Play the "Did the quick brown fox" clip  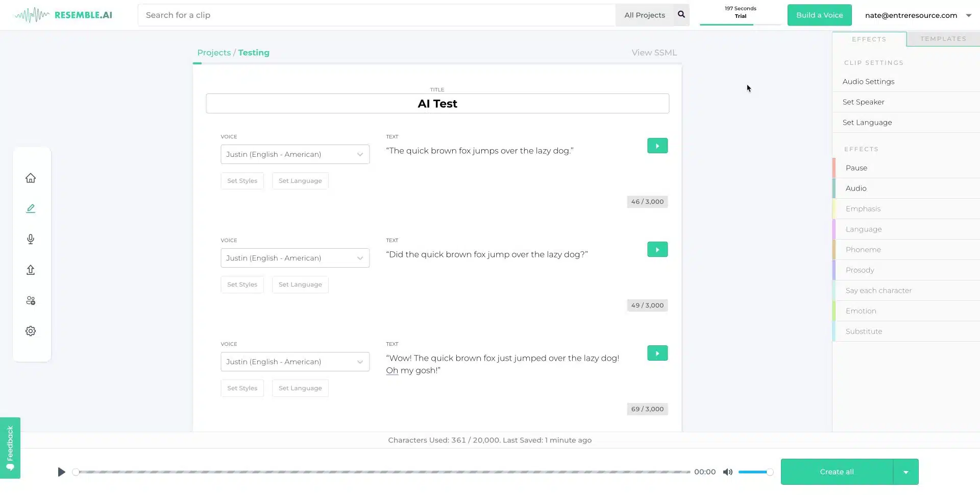(x=657, y=250)
